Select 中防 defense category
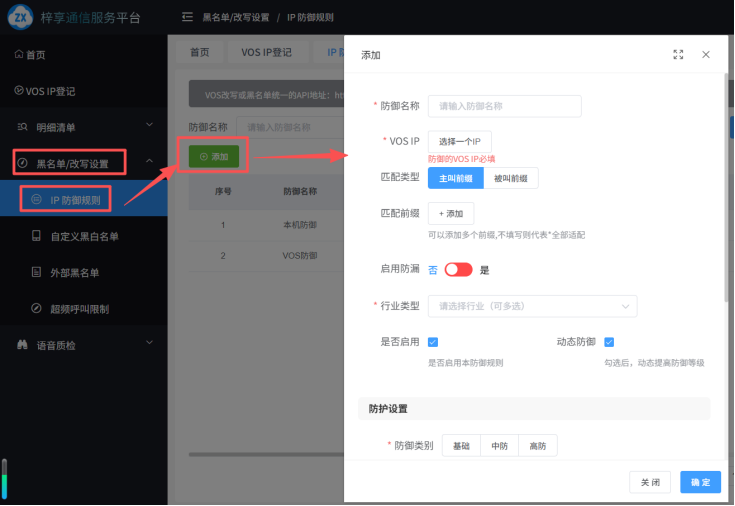The height and width of the screenshot is (506, 735). [499, 446]
